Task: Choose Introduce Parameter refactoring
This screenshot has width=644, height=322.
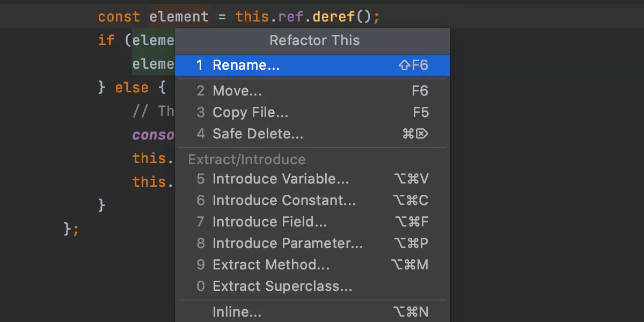Action: (x=288, y=243)
